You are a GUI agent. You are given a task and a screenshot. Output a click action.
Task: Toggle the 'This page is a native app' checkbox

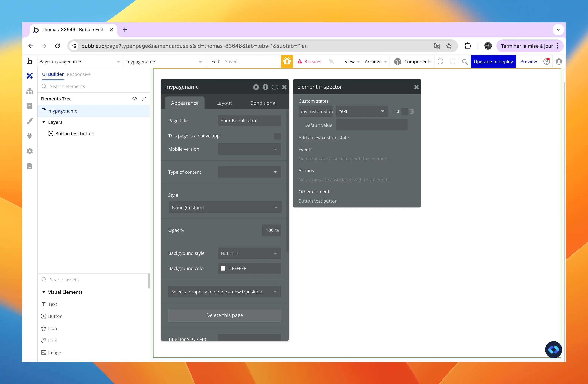pos(278,136)
